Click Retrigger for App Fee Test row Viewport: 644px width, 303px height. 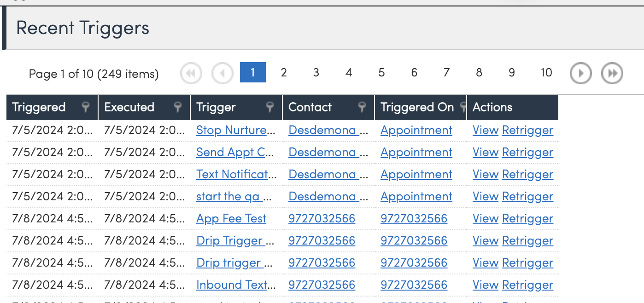click(527, 219)
